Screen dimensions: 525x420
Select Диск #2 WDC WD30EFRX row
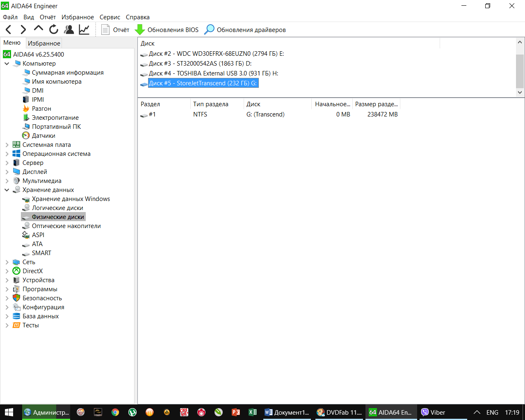pyautogui.click(x=212, y=54)
